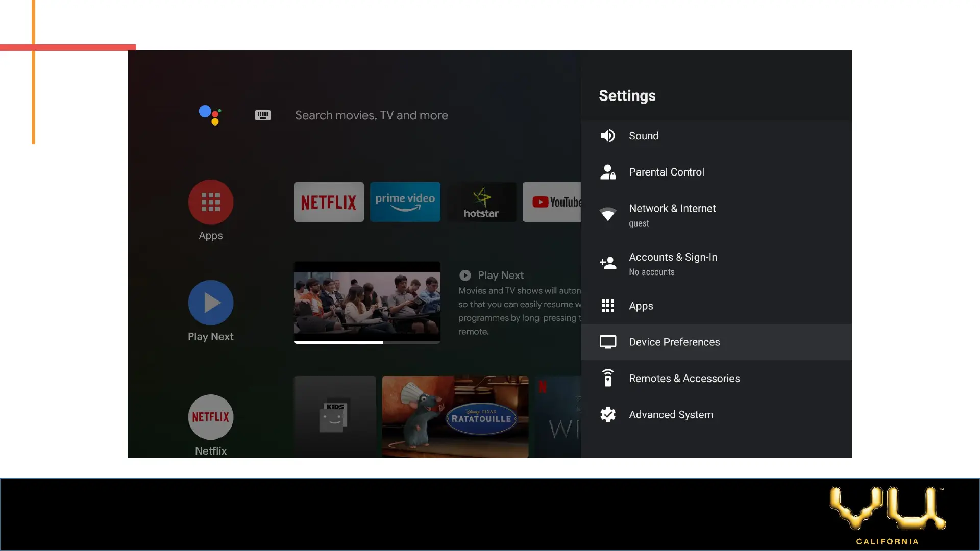This screenshot has width=980, height=551.
Task: Click the Google Assistant icon
Action: click(210, 115)
